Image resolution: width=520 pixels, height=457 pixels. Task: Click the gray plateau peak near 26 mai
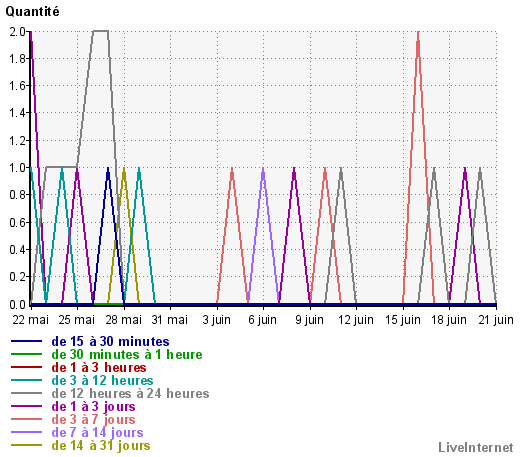tap(101, 31)
